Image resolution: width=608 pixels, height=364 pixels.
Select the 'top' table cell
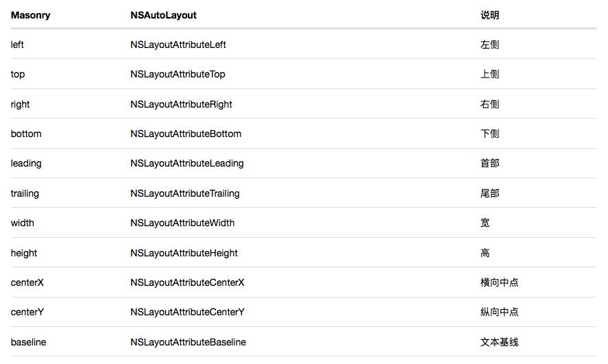(18, 74)
